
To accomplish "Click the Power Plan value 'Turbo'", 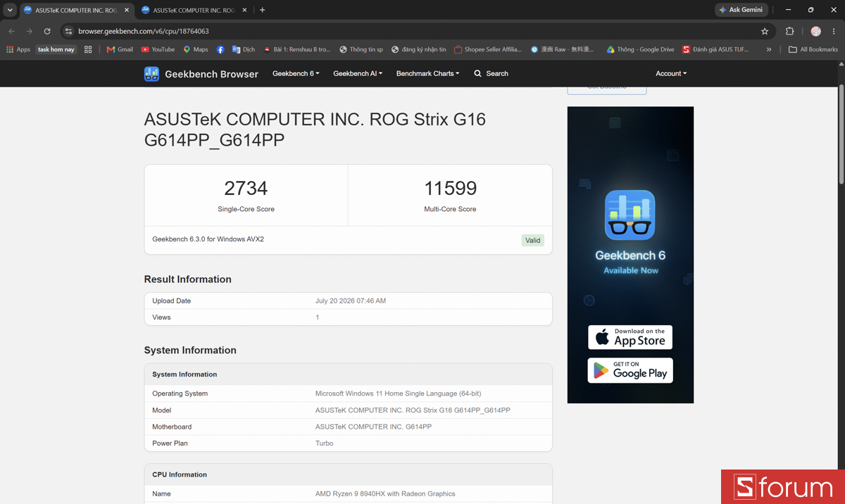I will pos(324,443).
